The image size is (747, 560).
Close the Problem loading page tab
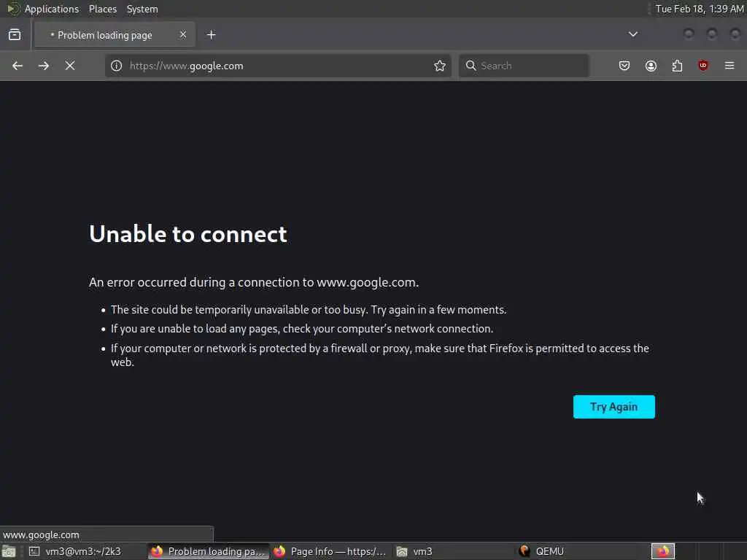183,35
